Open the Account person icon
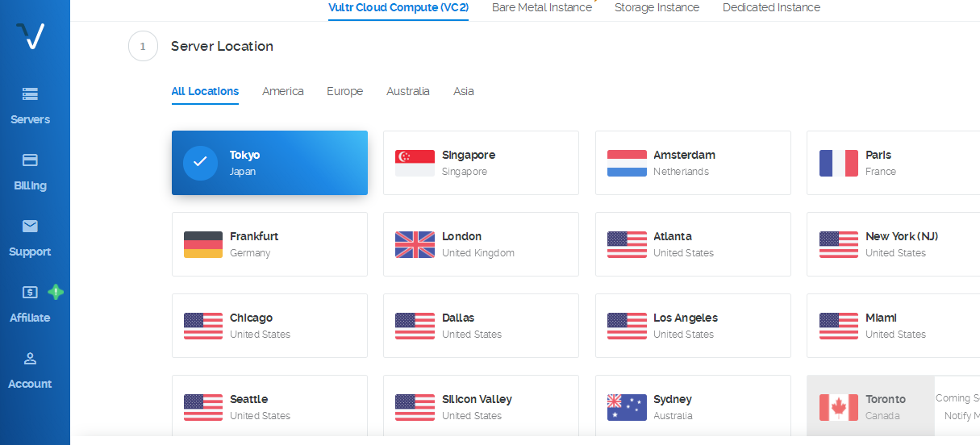The image size is (980, 445). point(30,358)
